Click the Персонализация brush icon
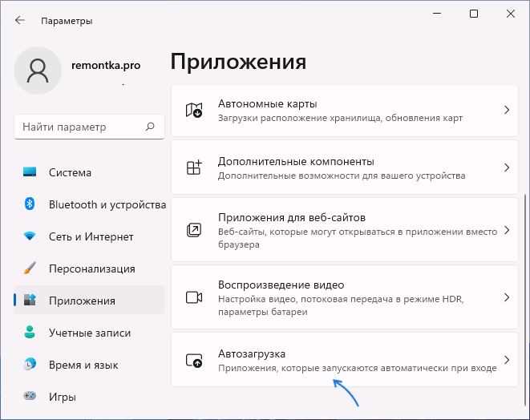 30,268
